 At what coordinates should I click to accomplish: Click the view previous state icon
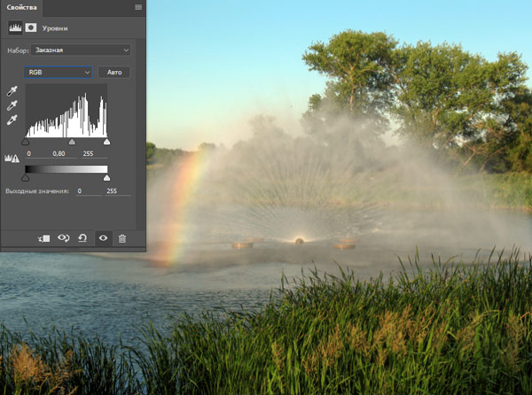click(64, 238)
